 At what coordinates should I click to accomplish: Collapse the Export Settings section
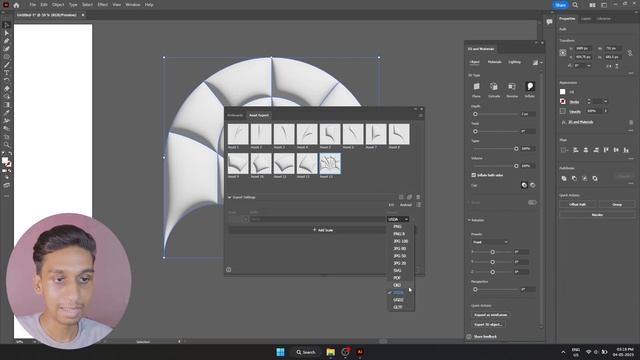click(230, 197)
